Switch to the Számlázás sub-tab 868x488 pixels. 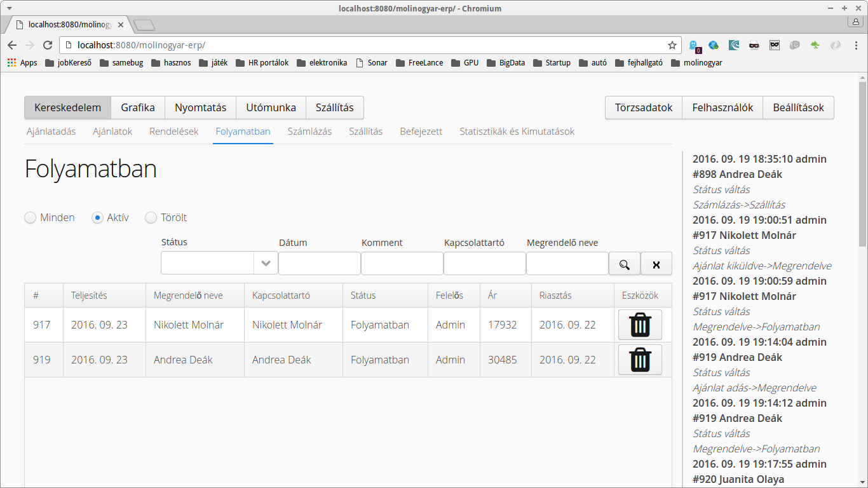coord(310,132)
